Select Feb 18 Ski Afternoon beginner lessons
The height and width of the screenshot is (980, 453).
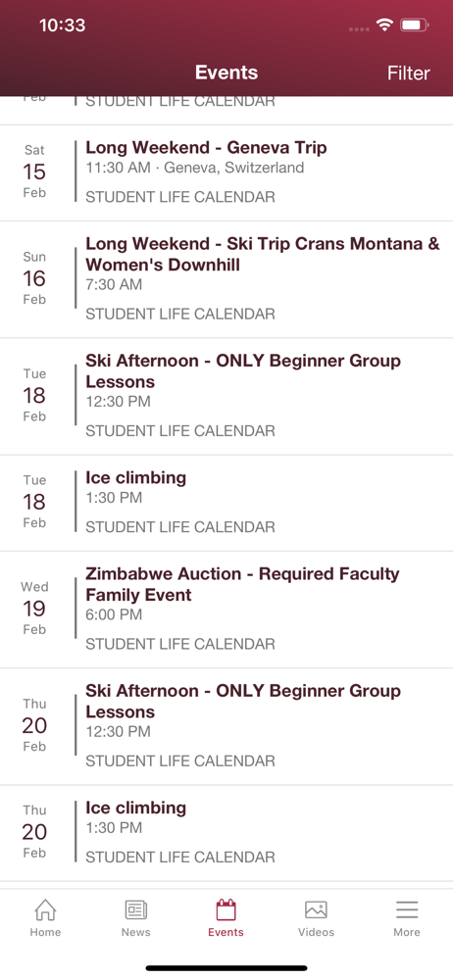[226, 396]
